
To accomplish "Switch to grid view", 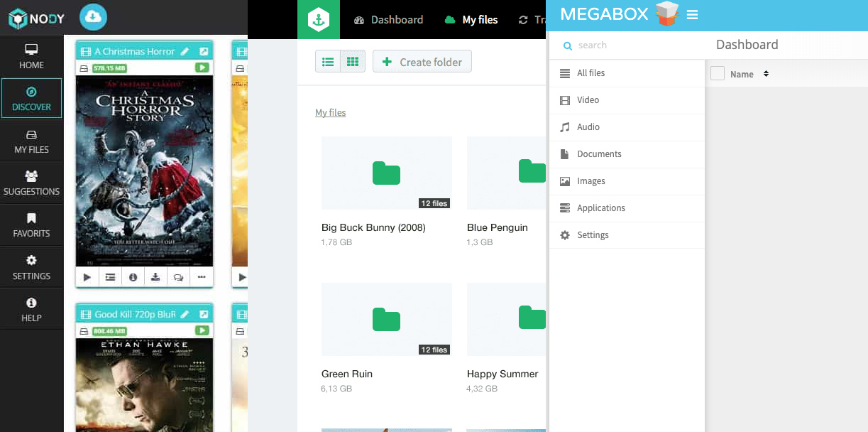I will [353, 62].
